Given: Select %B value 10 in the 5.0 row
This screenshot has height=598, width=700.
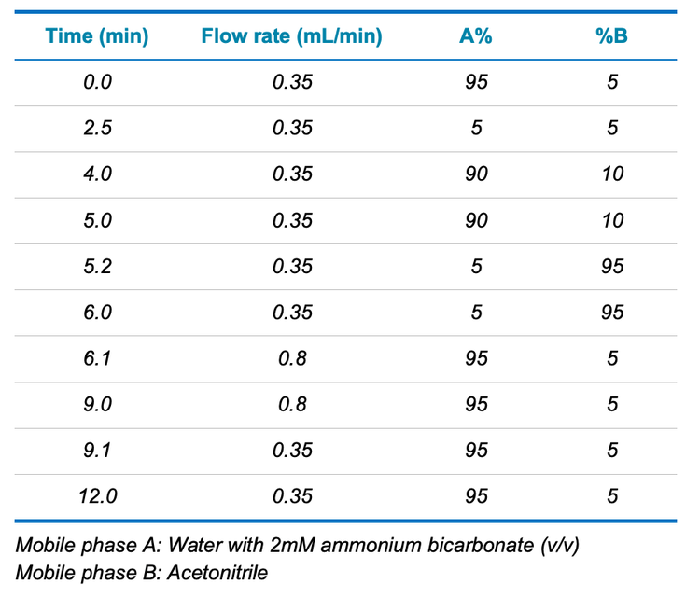Looking at the screenshot, I should 611,220.
